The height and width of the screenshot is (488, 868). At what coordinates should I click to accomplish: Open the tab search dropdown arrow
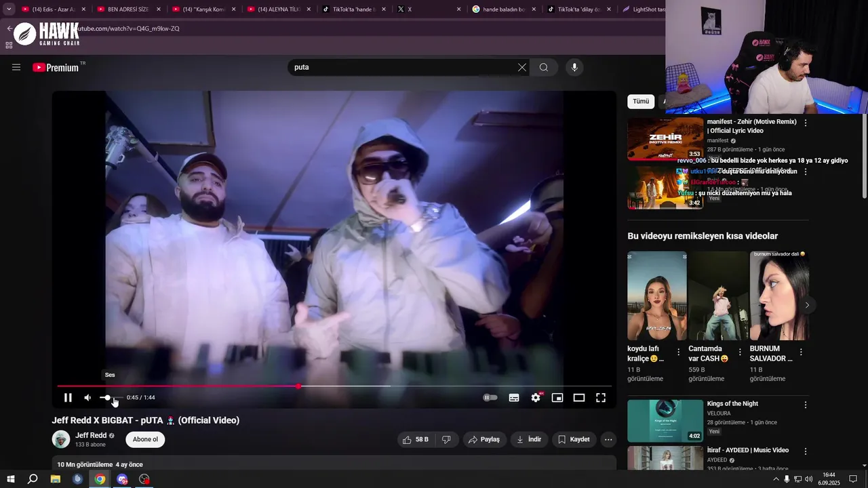pos(9,9)
